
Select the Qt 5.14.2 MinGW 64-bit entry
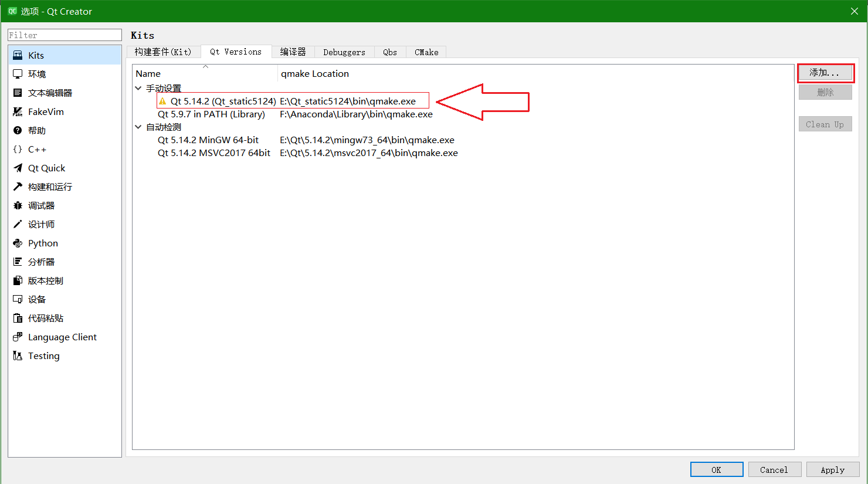pyautogui.click(x=208, y=140)
